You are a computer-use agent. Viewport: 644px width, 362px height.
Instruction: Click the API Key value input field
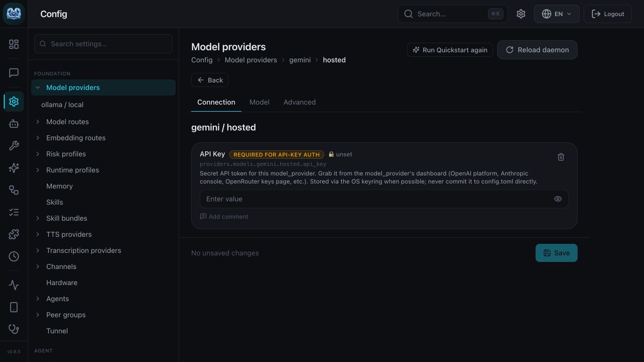(384, 199)
